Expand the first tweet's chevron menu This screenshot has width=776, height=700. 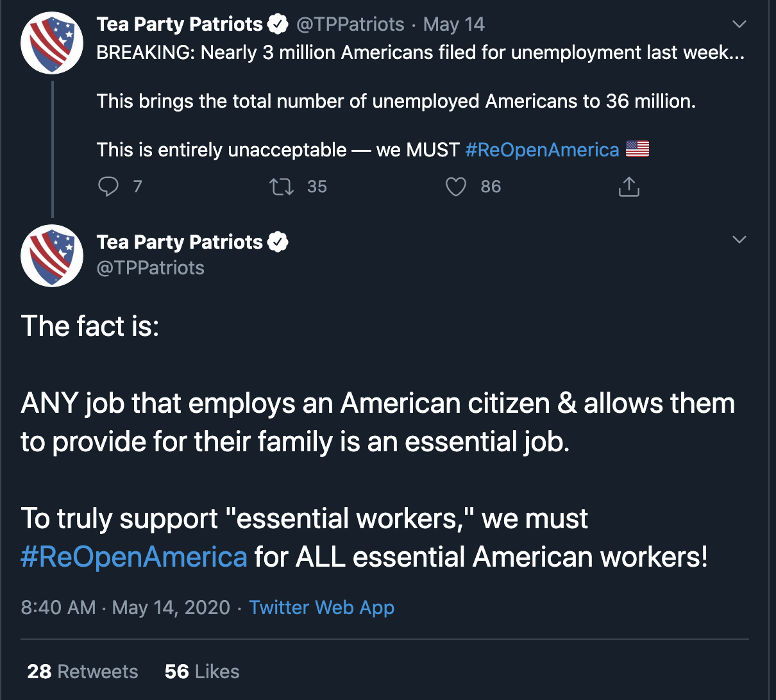coord(739,24)
